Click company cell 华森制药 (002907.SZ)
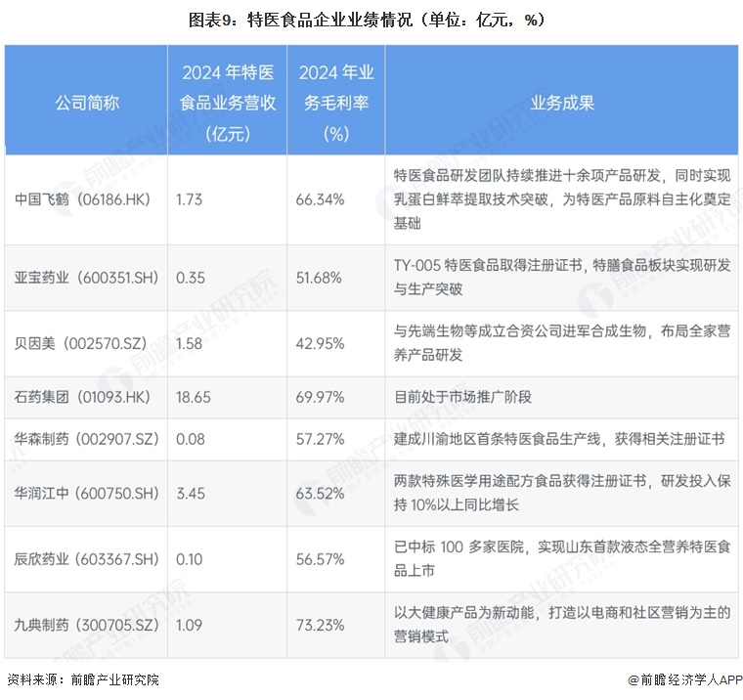 (x=86, y=439)
